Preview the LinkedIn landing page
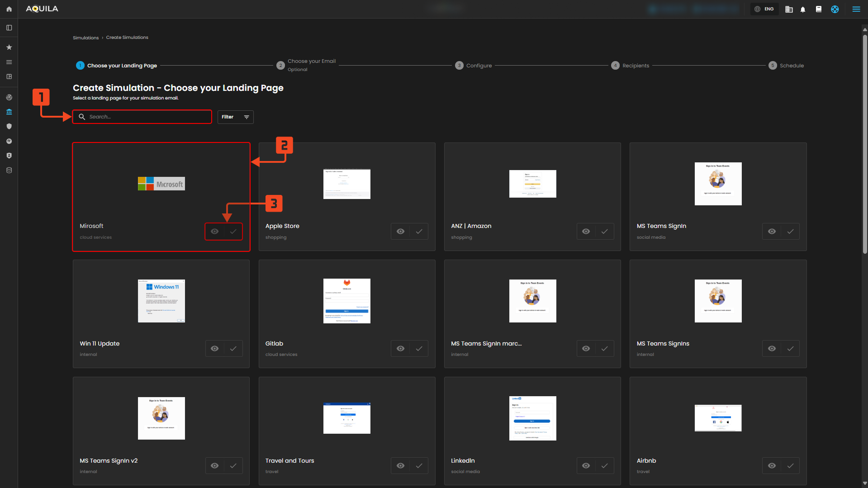Screen dimensions: 868x488 pyautogui.click(x=586, y=466)
